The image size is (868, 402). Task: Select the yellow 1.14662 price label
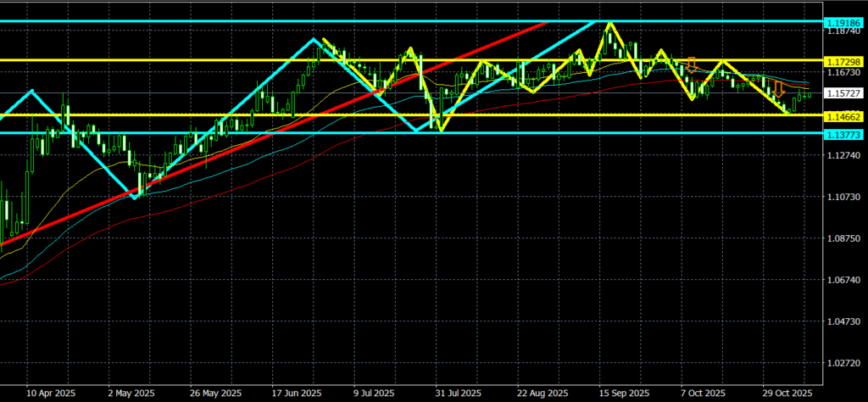point(843,114)
